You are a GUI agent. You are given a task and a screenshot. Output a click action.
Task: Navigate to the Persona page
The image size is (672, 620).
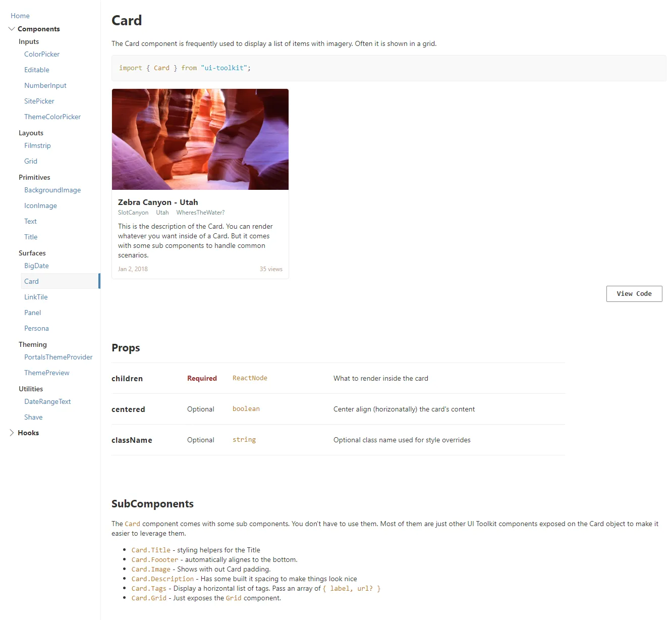pyautogui.click(x=36, y=328)
